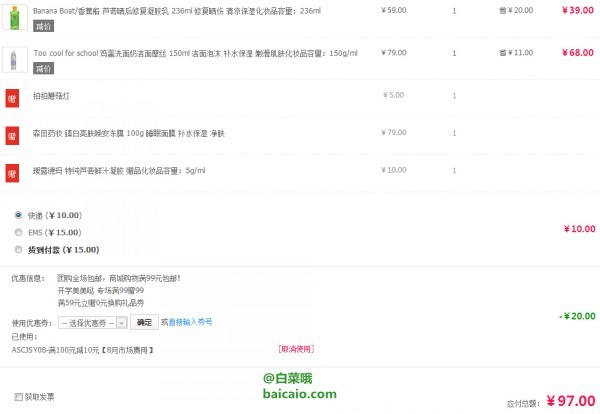Open the Banana Boat 236ml product title
Screen dimensions: 600x414
[x=177, y=11]
